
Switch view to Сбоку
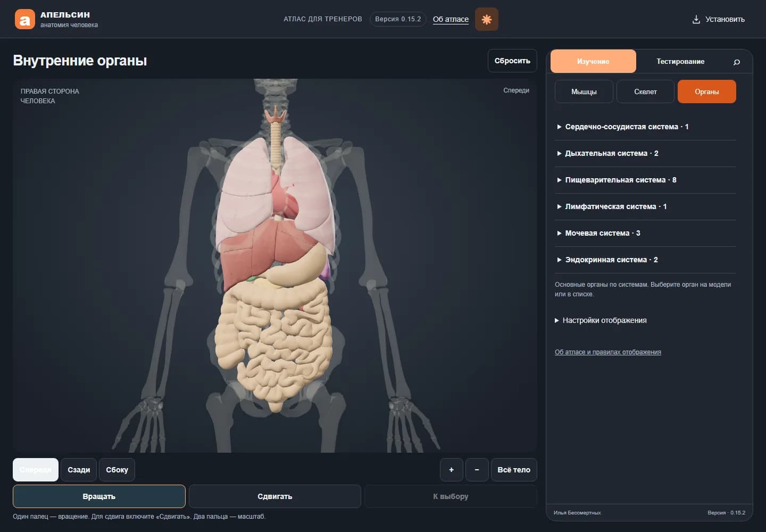[x=117, y=470]
